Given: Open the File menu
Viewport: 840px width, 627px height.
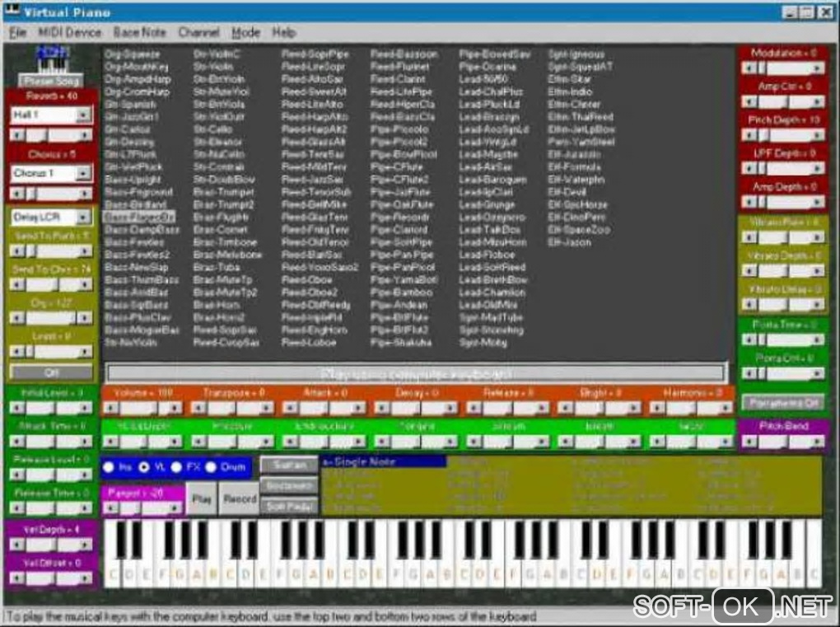Looking at the screenshot, I should coord(17,33).
